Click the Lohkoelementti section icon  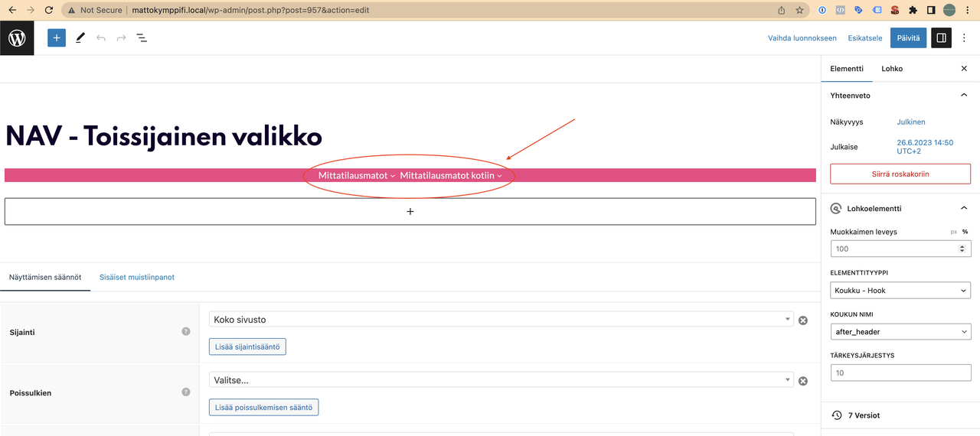click(x=836, y=208)
